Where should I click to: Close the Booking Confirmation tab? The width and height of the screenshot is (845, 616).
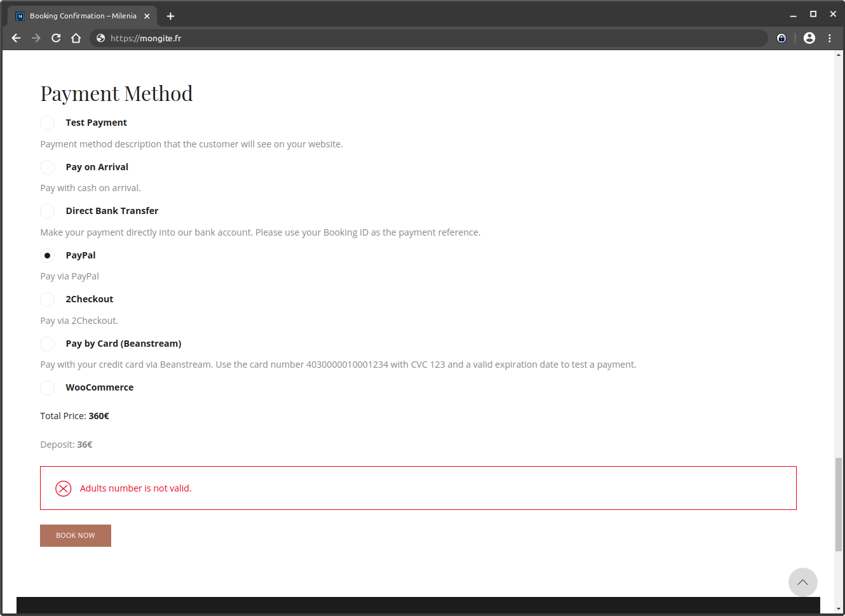click(147, 16)
